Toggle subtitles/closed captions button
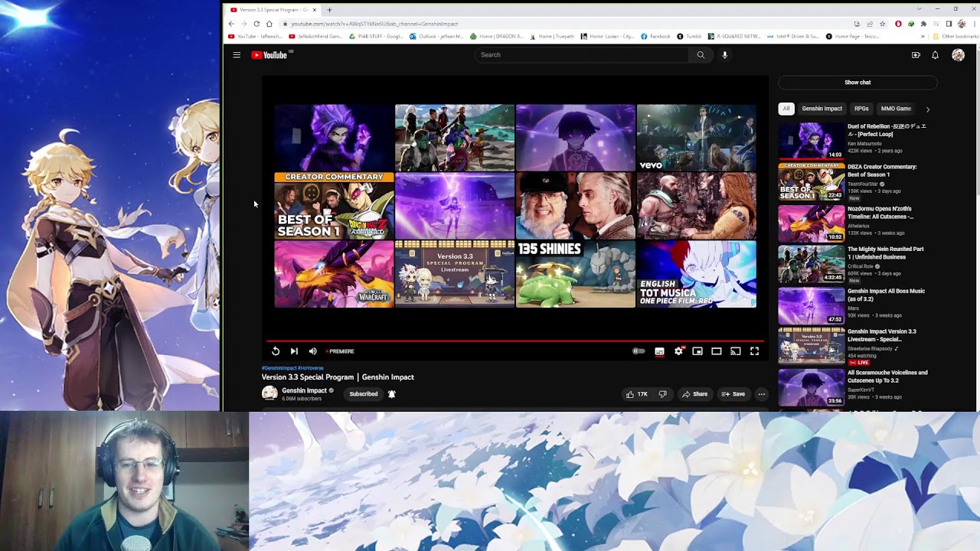The height and width of the screenshot is (551, 980). 659,351
